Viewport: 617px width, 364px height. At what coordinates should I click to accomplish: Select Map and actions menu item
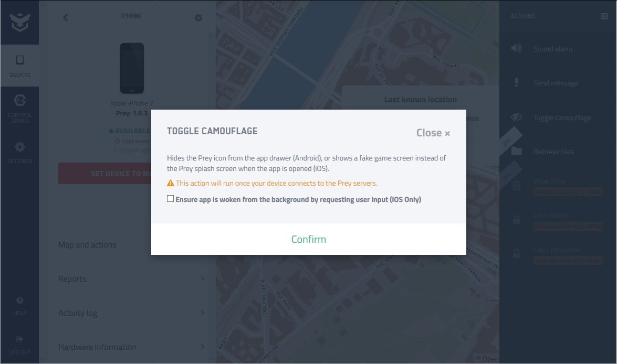pyautogui.click(x=87, y=245)
